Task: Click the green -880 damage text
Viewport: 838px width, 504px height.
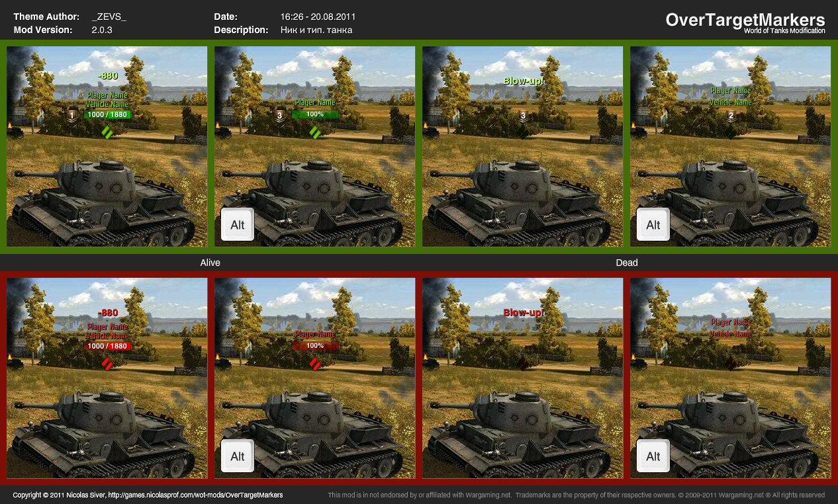Action: [x=107, y=76]
